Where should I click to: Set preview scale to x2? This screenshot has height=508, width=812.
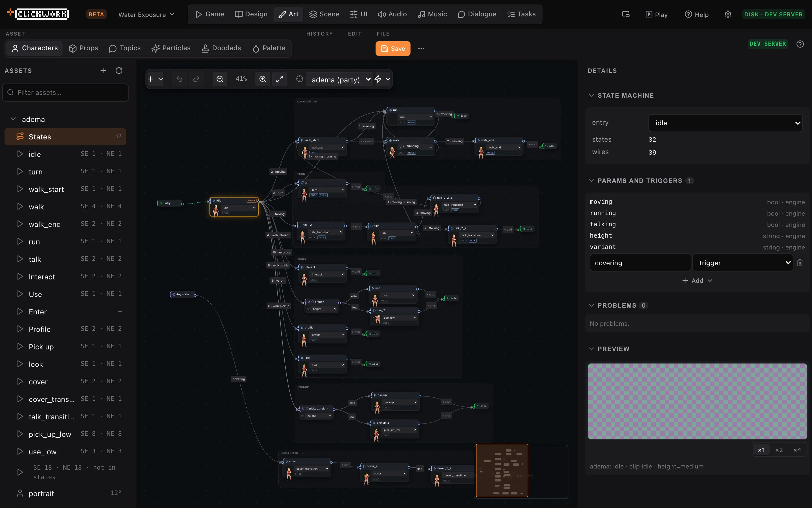779,450
